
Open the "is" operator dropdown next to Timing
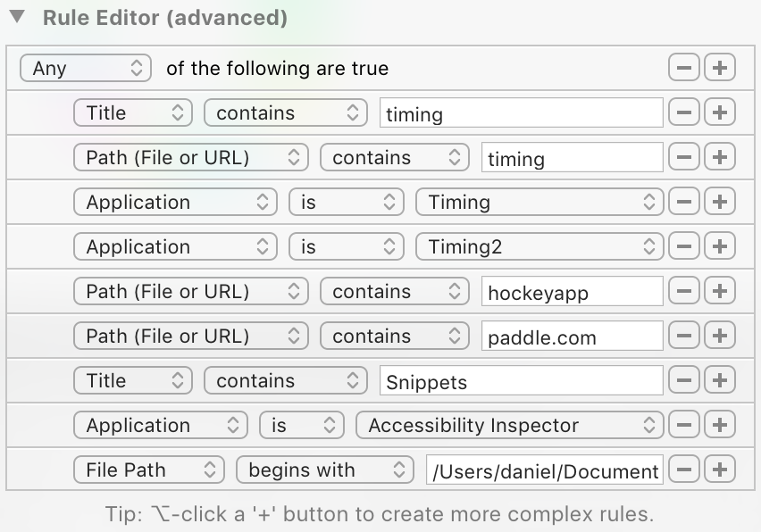(346, 202)
